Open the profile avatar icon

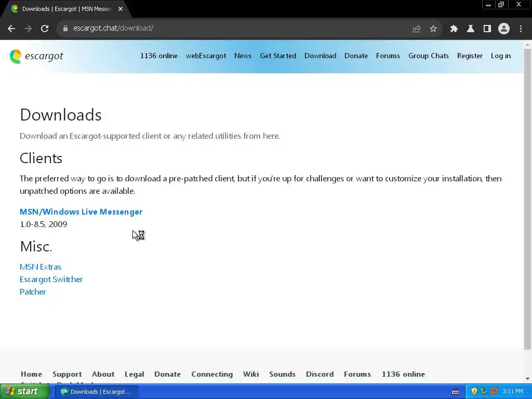coord(503,29)
